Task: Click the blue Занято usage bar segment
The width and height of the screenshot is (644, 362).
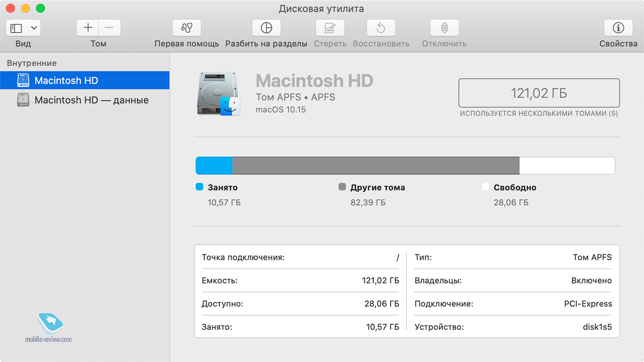Action: tap(214, 166)
